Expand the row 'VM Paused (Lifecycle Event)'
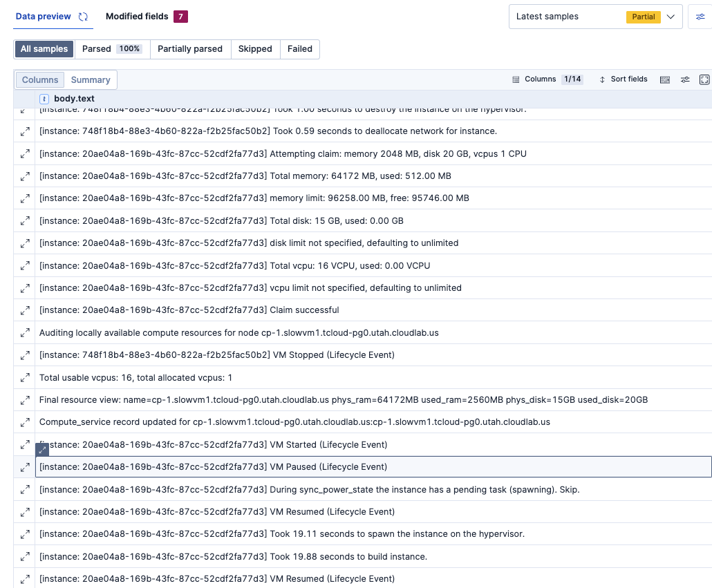This screenshot has height=588, width=712. [x=24, y=467]
